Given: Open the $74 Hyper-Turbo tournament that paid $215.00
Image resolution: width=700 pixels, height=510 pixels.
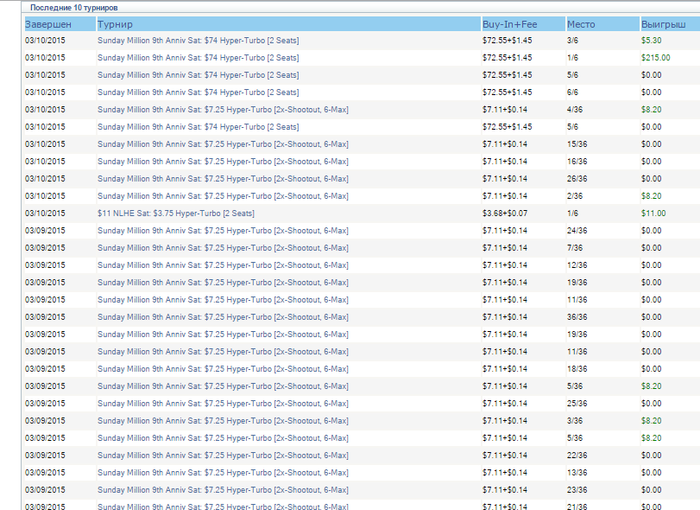Looking at the screenshot, I should tap(198, 58).
